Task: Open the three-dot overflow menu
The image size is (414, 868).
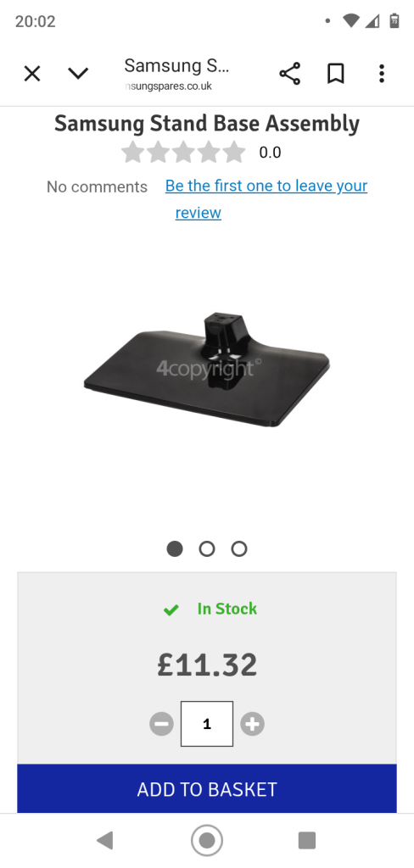Action: pos(381,73)
